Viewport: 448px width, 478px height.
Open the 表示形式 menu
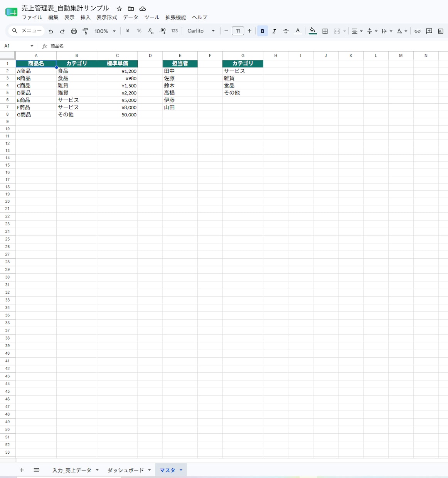[107, 17]
